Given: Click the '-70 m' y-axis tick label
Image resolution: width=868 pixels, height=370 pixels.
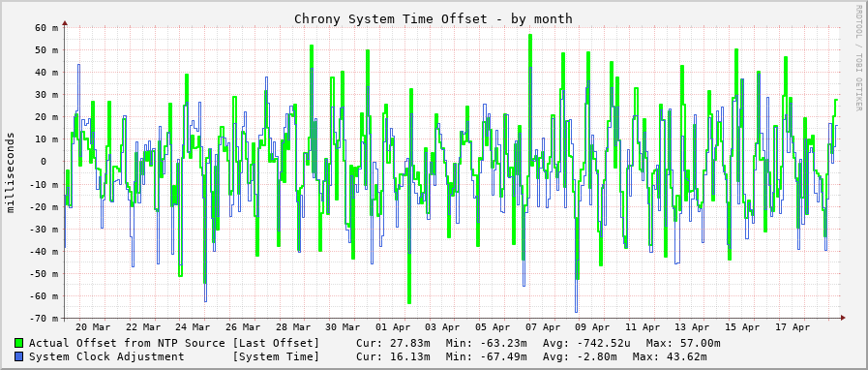Looking at the screenshot, I should 44,319.
